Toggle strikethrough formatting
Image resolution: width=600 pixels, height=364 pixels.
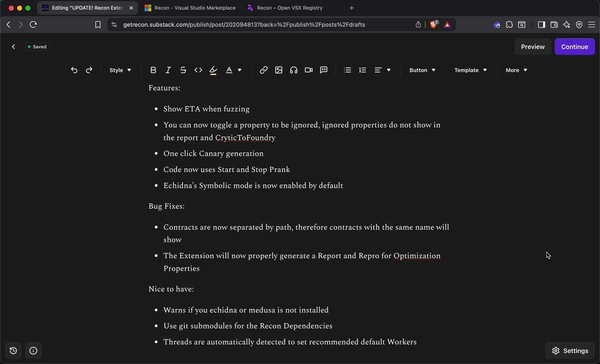[183, 70]
